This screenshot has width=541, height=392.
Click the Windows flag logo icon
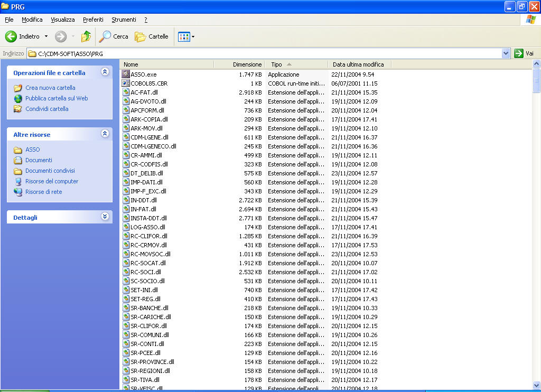[530, 20]
